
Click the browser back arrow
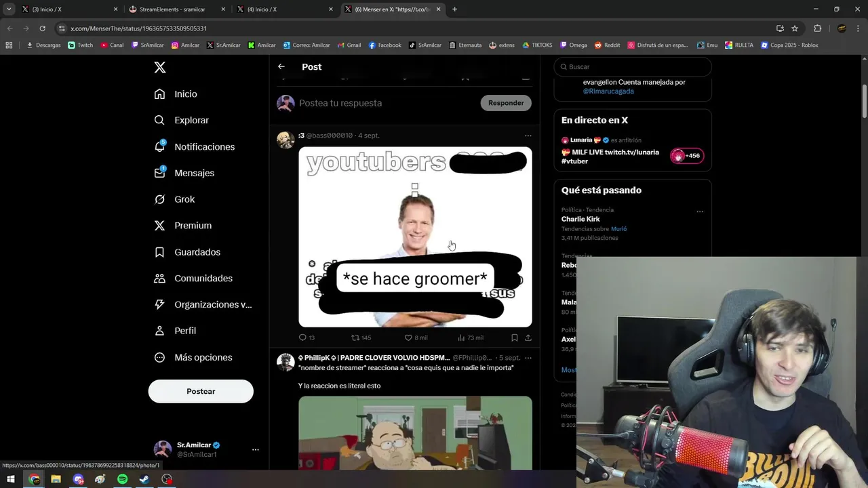click(x=9, y=28)
